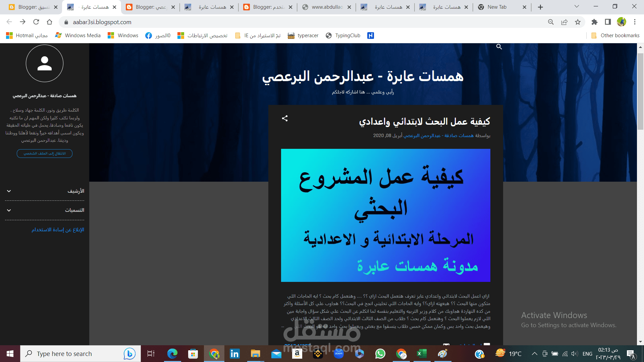This screenshot has height=362, width=644.
Task: Open Excel from the taskbar
Action: [422, 354]
